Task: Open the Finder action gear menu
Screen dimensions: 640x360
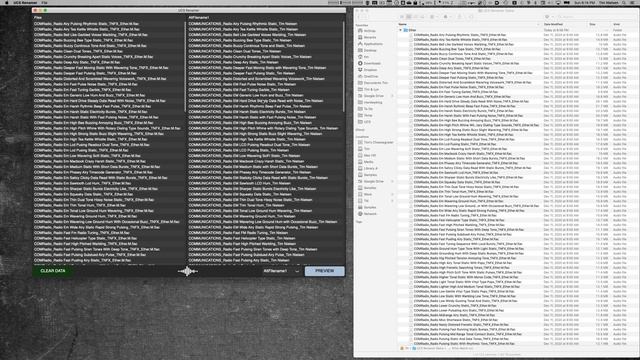Action: coord(447,17)
